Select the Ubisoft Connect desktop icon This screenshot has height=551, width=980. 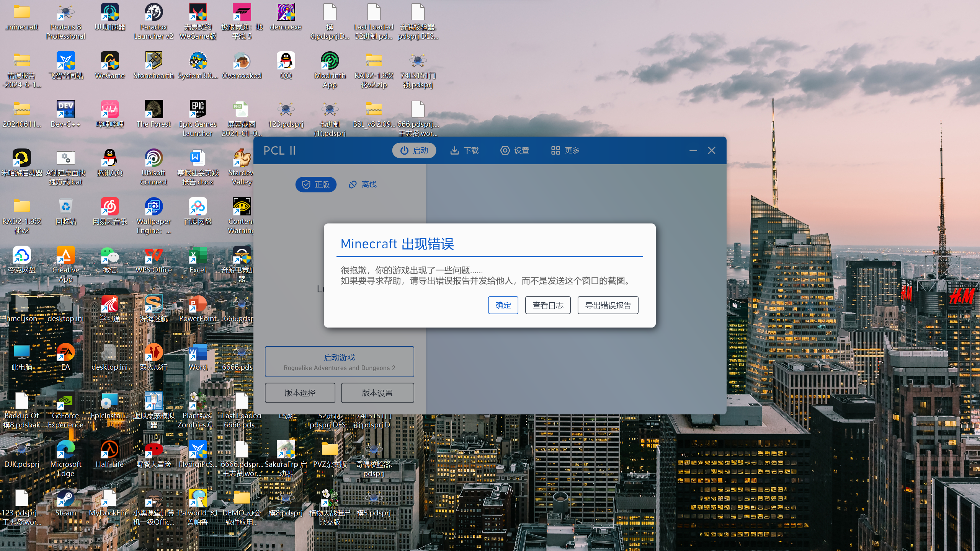[154, 167]
